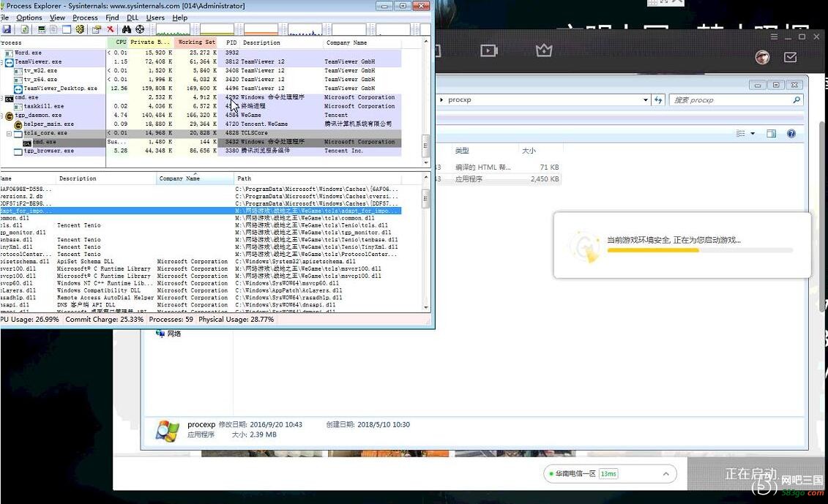Click the game launch progress bar

pos(700,251)
